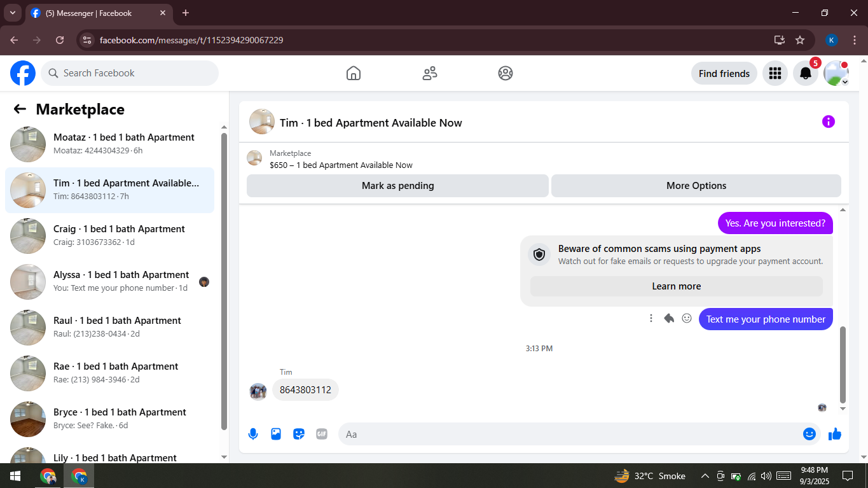Close the Messenger browser tab
This screenshot has width=868, height=488.
(x=163, y=13)
